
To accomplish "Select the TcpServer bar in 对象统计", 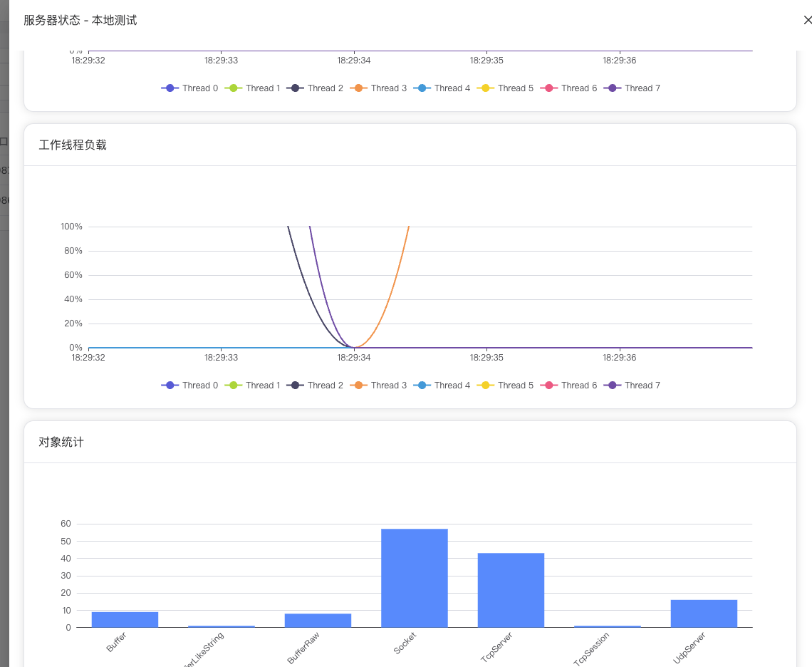I will point(511,590).
